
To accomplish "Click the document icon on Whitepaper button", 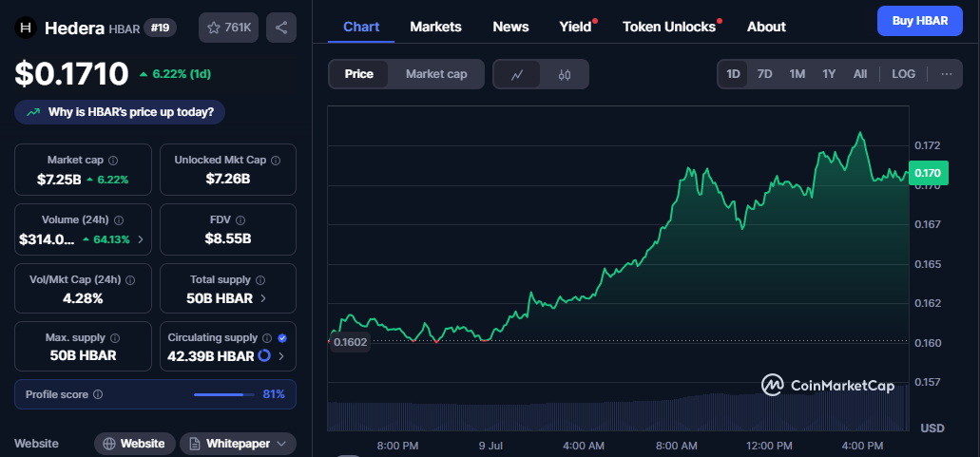I will tap(195, 444).
